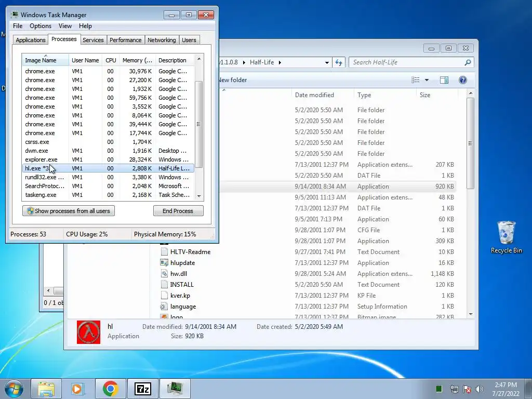Open the view options dropdown arrow in Explorer
The width and height of the screenshot is (532, 399).
point(427,80)
